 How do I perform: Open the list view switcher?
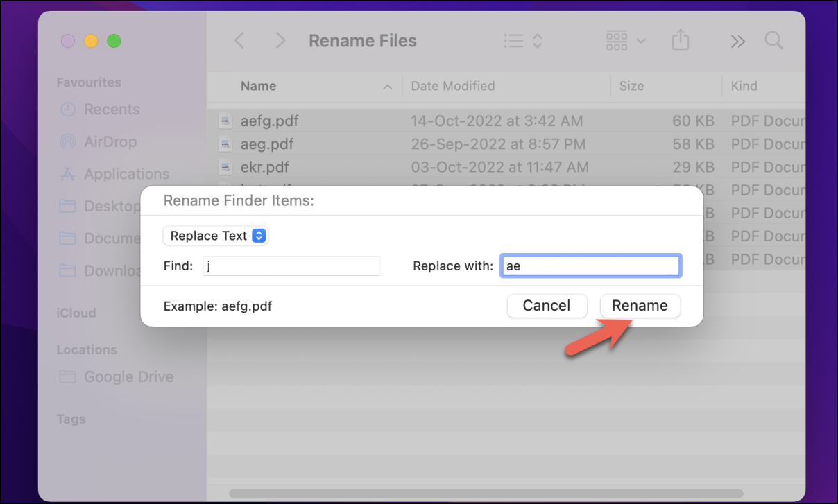click(x=522, y=41)
